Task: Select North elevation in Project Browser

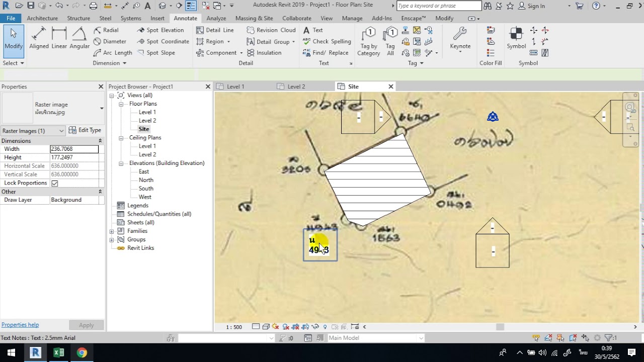Action: (146, 180)
